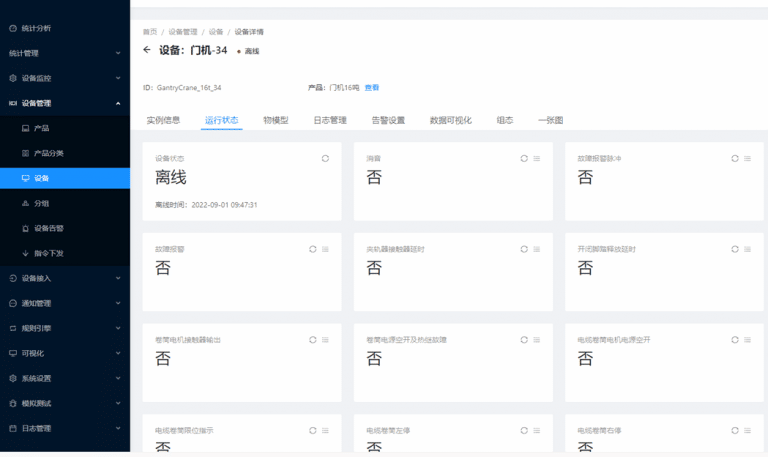Open the list icon on 故障报警脉冲 card
768x457 pixels.
coord(748,158)
